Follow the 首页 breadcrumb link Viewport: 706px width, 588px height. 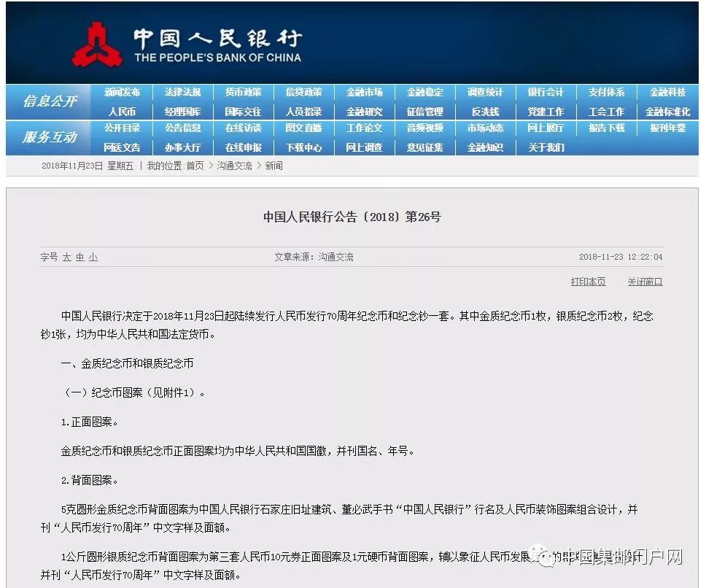click(x=195, y=166)
